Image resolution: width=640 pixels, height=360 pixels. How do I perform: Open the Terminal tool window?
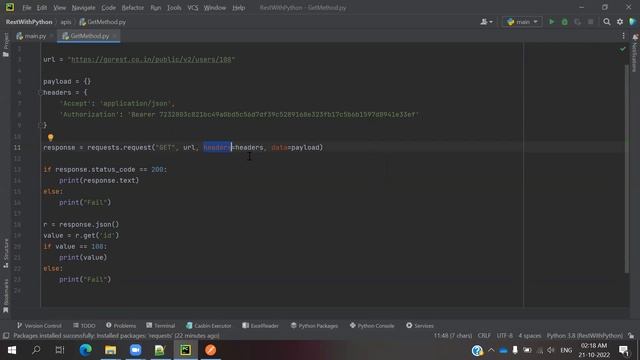click(x=160, y=326)
